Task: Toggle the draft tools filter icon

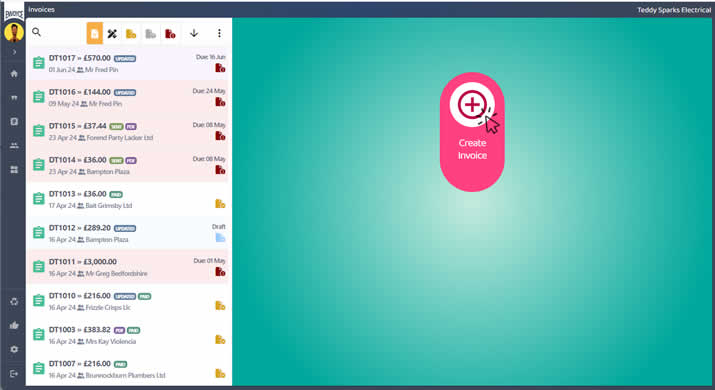Action: tap(112, 33)
